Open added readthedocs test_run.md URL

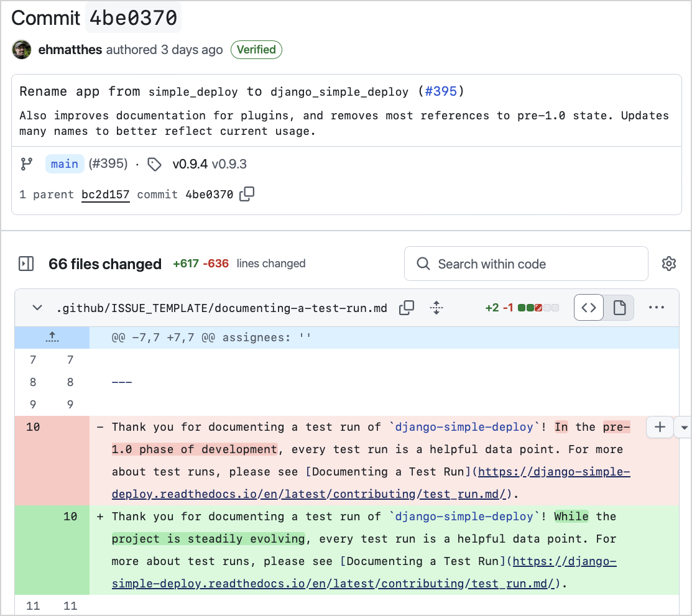(364, 572)
